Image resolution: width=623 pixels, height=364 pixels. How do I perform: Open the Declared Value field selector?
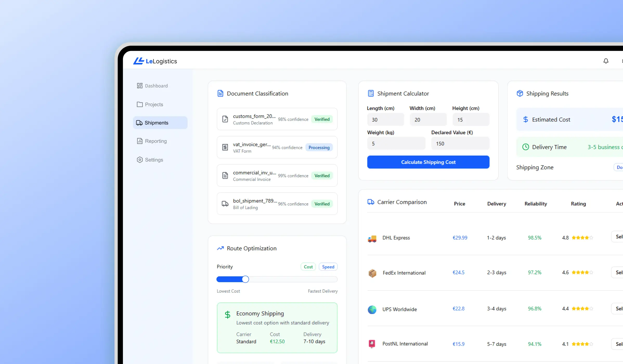[x=460, y=143]
